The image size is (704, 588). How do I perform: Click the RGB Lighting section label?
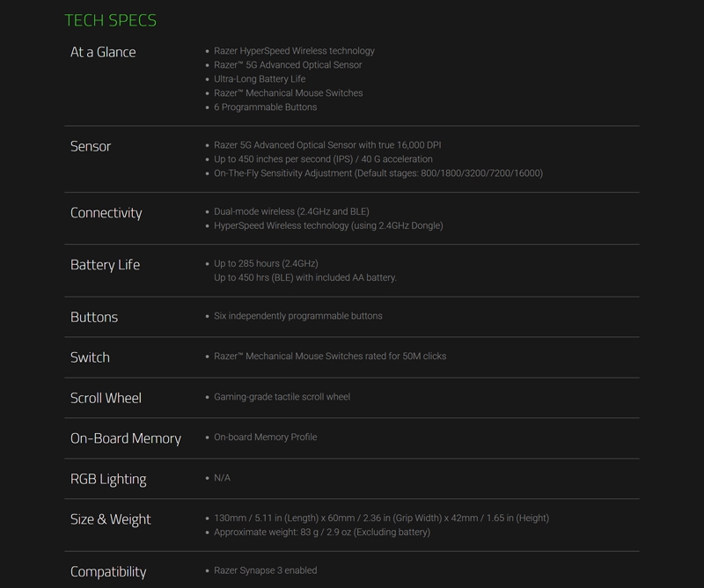108,480
